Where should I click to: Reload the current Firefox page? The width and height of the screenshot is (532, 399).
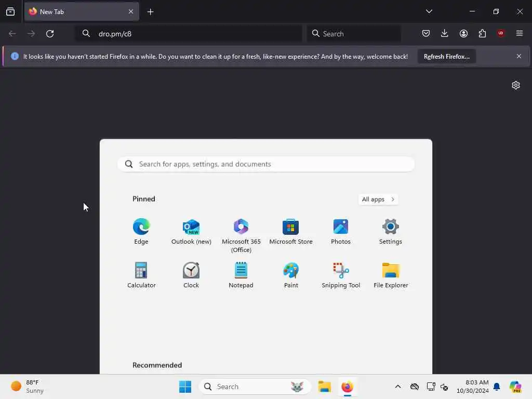pyautogui.click(x=50, y=34)
